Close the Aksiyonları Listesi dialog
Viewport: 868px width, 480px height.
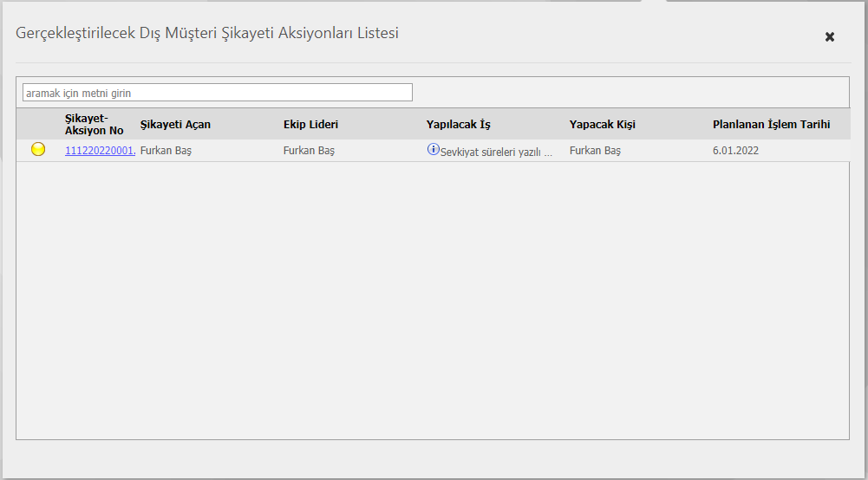(829, 37)
